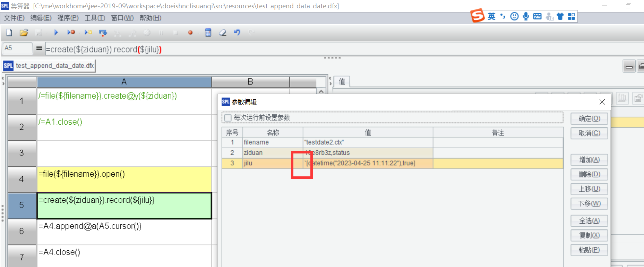This screenshot has height=267, width=644.
Task: Click the run-to-cursor icon with yellow star
Action: (88, 33)
